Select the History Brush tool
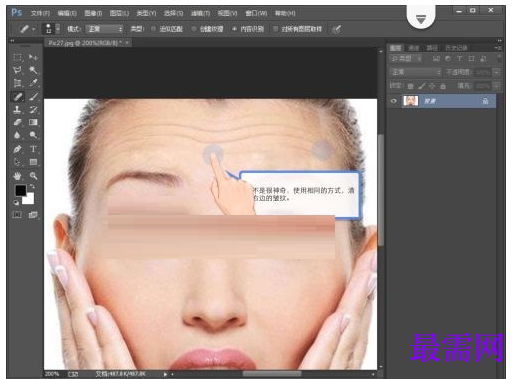The image size is (522, 379). pos(33,109)
